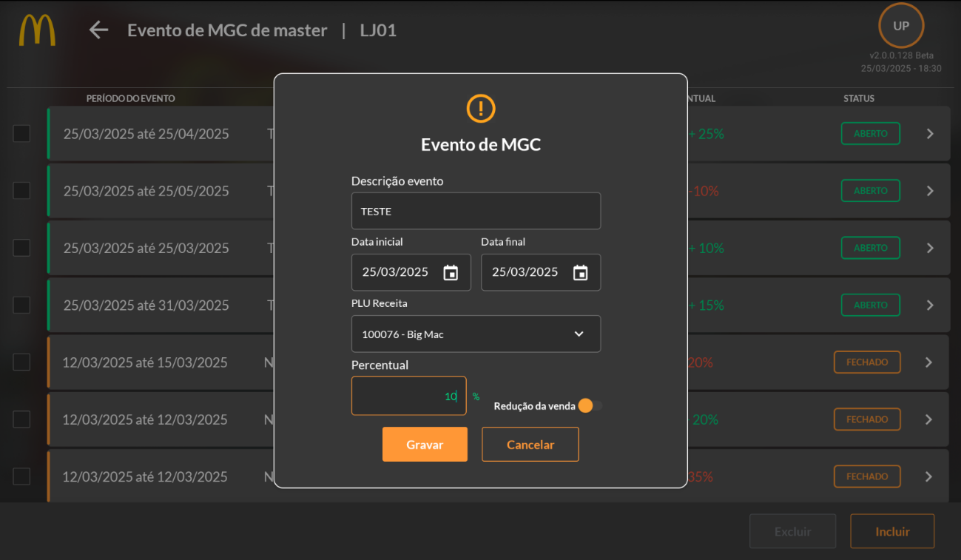Click the PERÍODO DO EVENTO column header
This screenshot has height=560, width=961.
131,98
